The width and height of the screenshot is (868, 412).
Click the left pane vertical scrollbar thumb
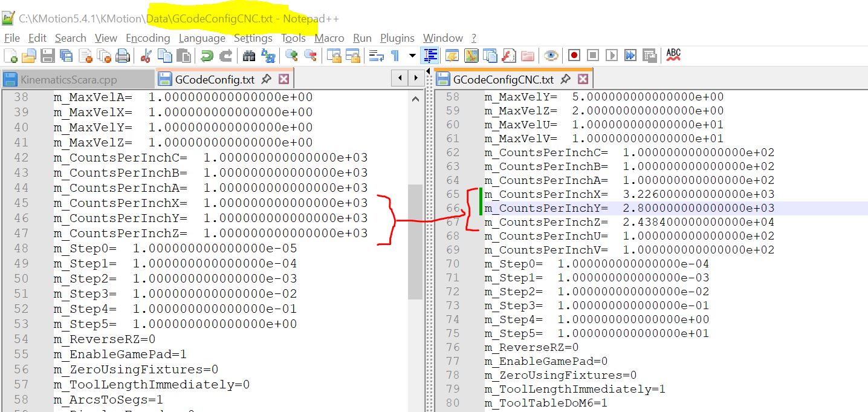[415, 242]
